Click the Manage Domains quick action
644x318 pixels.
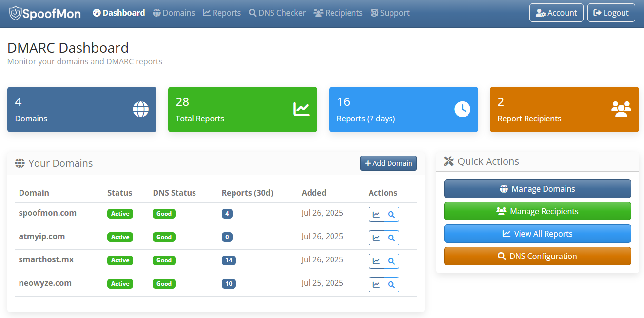(x=538, y=189)
